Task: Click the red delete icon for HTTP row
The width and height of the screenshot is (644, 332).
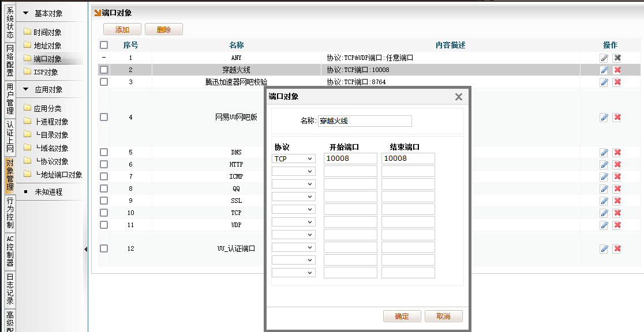Action: pyautogui.click(x=617, y=164)
